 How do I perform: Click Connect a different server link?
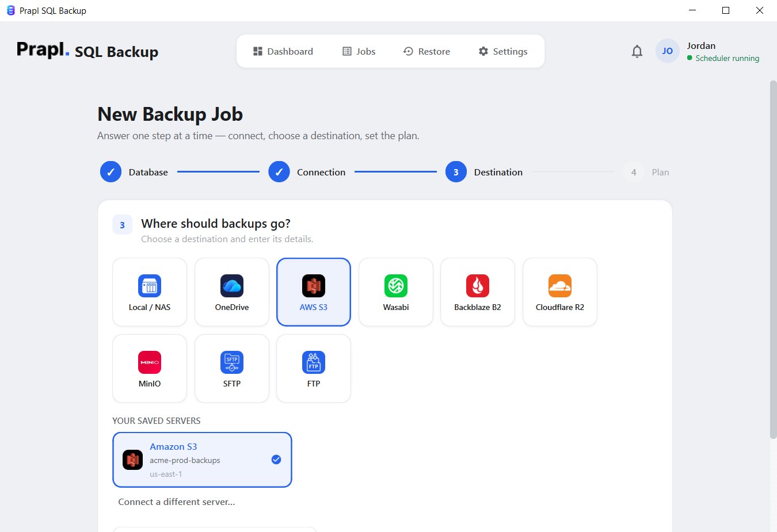[x=177, y=502]
